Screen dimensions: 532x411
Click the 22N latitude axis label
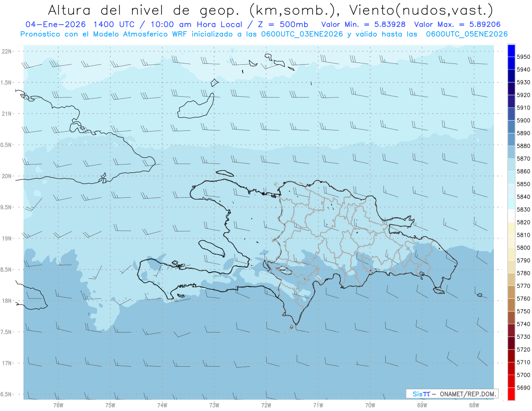[8, 51]
